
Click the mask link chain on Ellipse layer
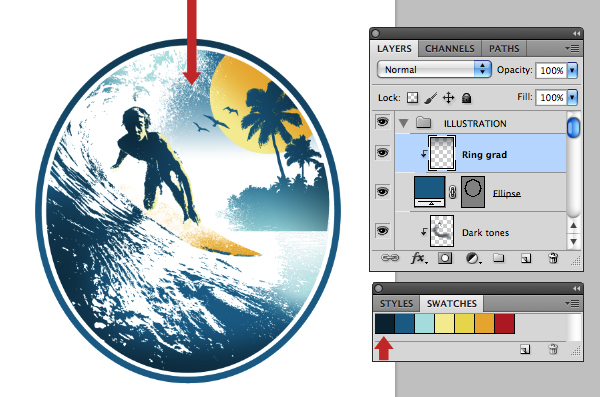click(453, 192)
